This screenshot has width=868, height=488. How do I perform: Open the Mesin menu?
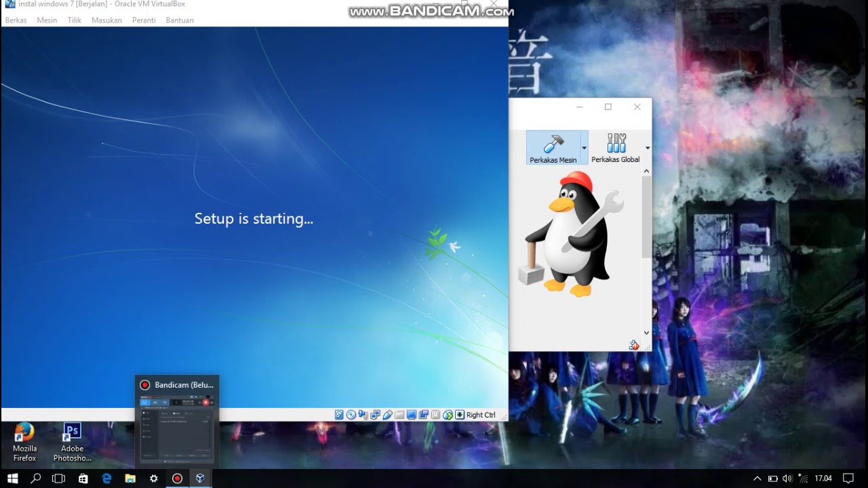click(x=47, y=20)
